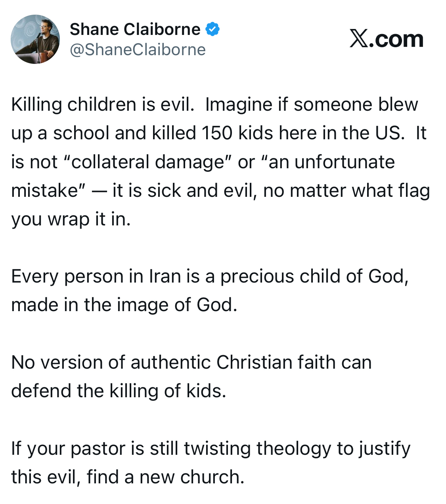The width and height of the screenshot is (446, 504).
Task: Select the word "theology" in the last paragraph
Action: click(x=293, y=448)
